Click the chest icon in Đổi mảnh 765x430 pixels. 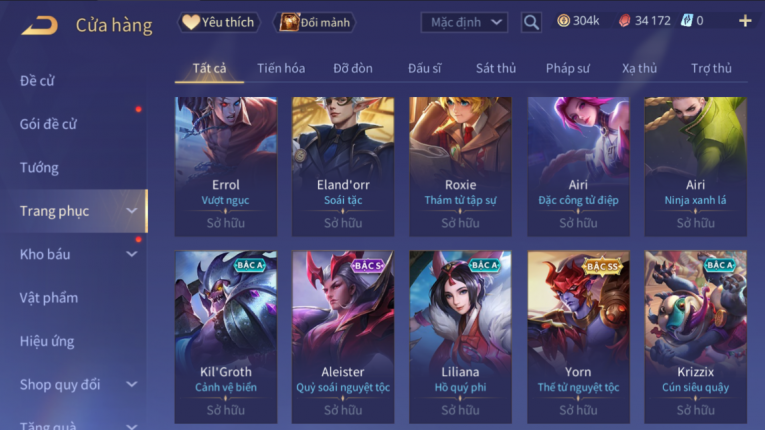click(x=289, y=22)
